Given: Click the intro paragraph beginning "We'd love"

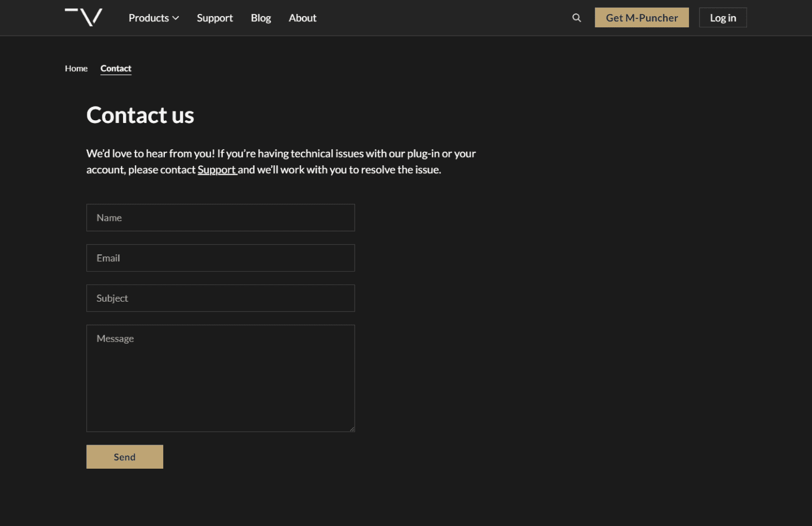Looking at the screenshot, I should point(281,161).
